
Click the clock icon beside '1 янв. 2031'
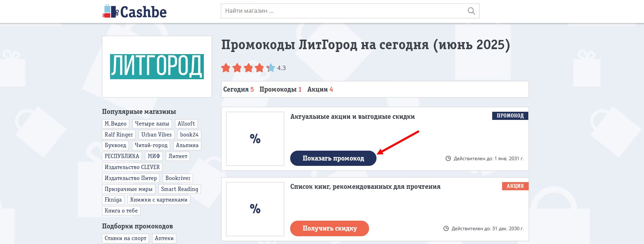coord(448,158)
